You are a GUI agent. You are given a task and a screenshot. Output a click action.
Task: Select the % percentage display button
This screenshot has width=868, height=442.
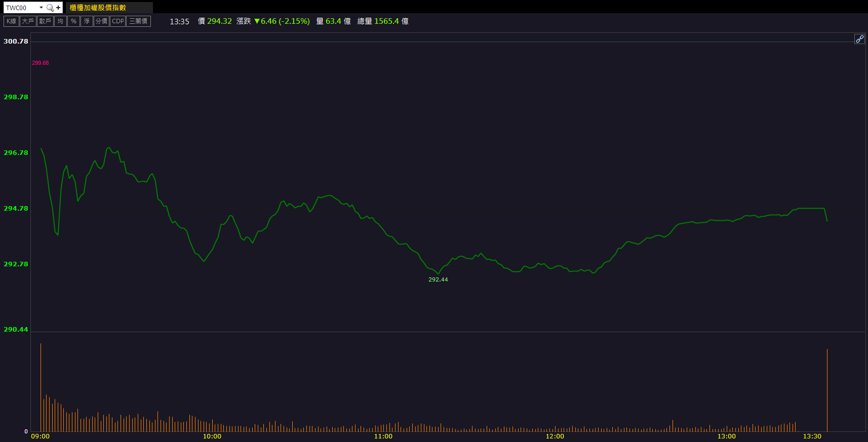tap(73, 21)
